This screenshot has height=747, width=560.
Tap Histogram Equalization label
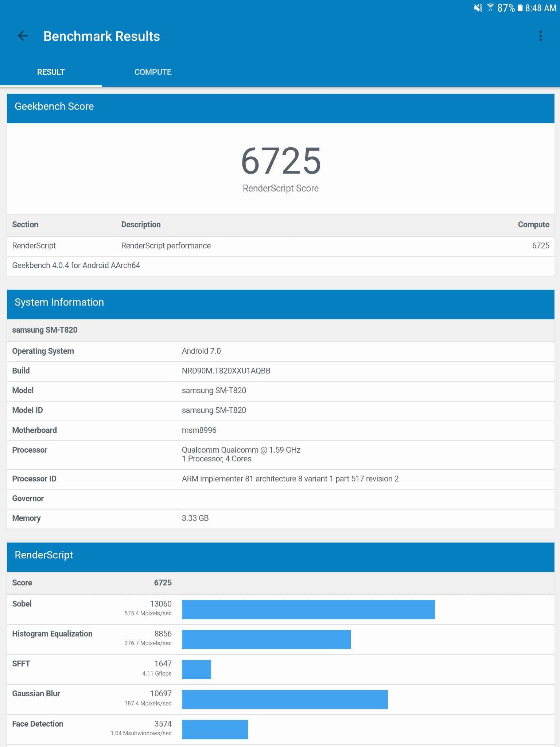coord(52,634)
